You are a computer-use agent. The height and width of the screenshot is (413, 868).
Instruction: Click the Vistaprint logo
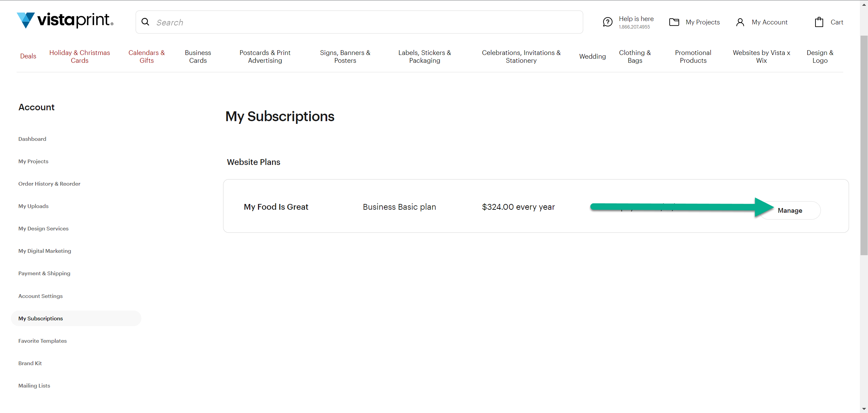[x=65, y=20]
